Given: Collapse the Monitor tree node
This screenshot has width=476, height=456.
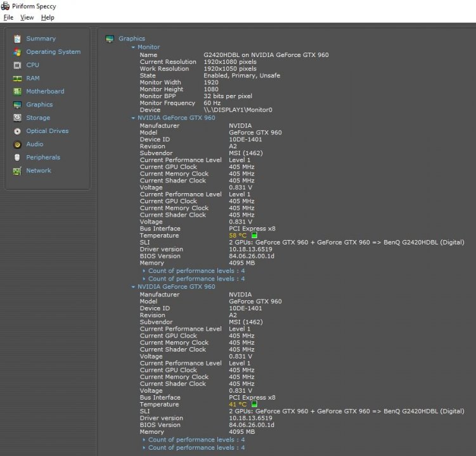Looking at the screenshot, I should point(133,47).
